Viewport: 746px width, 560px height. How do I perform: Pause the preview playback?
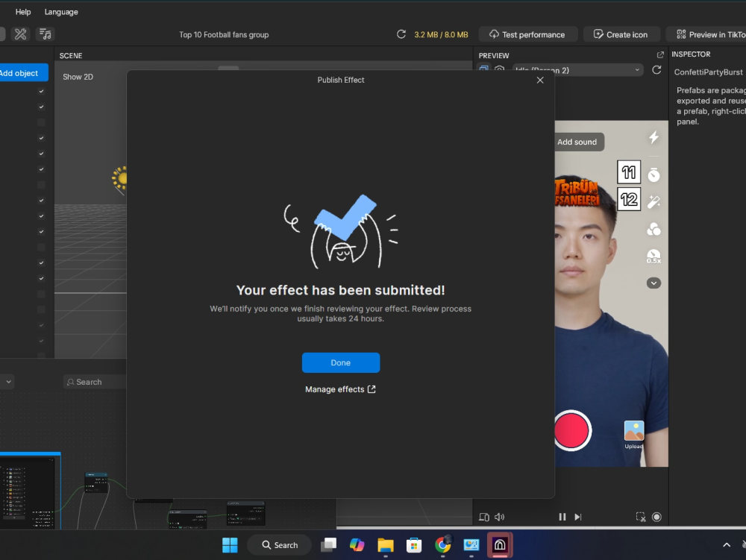[x=562, y=517]
